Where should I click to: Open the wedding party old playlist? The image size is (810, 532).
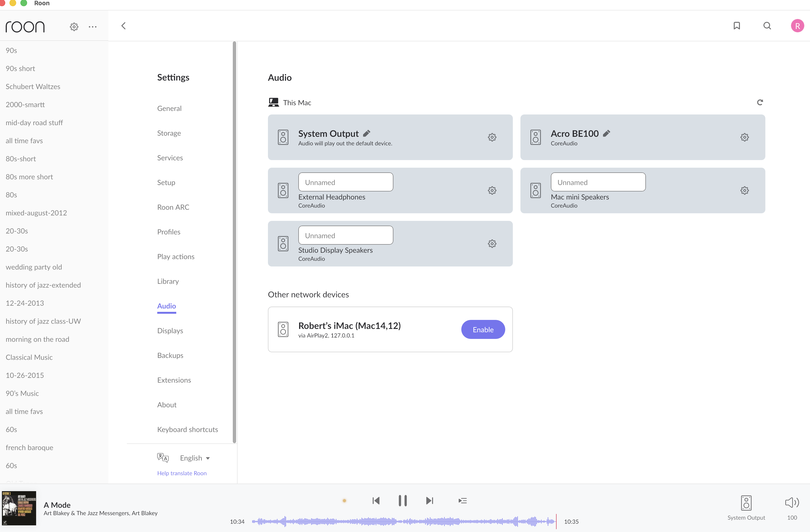[34, 267]
